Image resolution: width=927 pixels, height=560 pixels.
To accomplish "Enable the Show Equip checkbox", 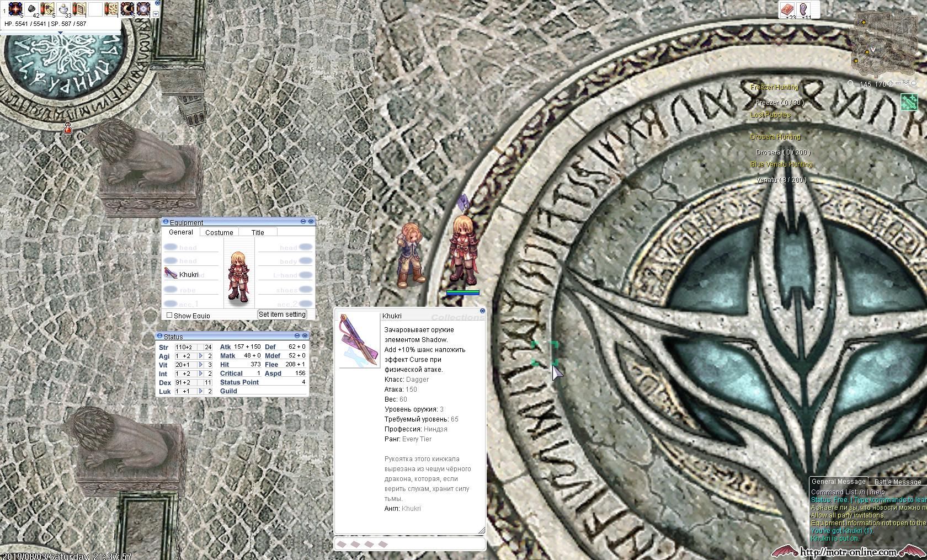I will pyautogui.click(x=169, y=315).
